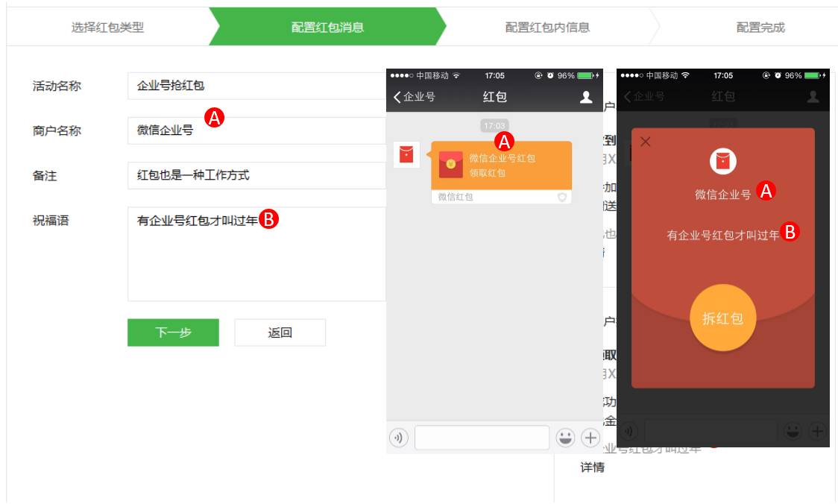Click the 活动名称 label
838x504 pixels.
[x=57, y=86]
